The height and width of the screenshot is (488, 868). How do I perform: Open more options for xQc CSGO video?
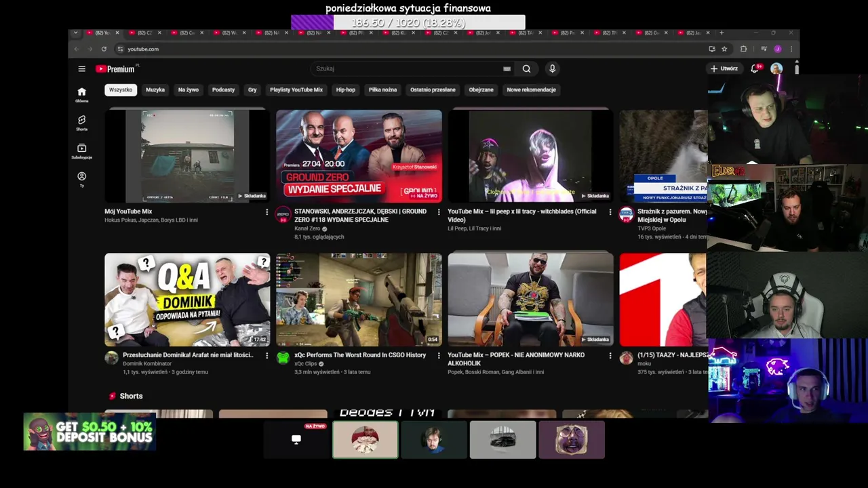coord(438,355)
